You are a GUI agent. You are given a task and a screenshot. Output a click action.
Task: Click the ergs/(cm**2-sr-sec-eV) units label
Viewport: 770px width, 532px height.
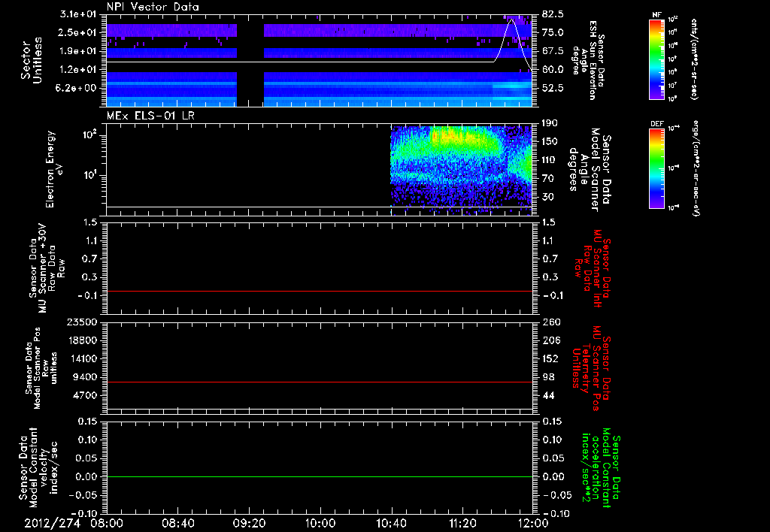tap(696, 168)
